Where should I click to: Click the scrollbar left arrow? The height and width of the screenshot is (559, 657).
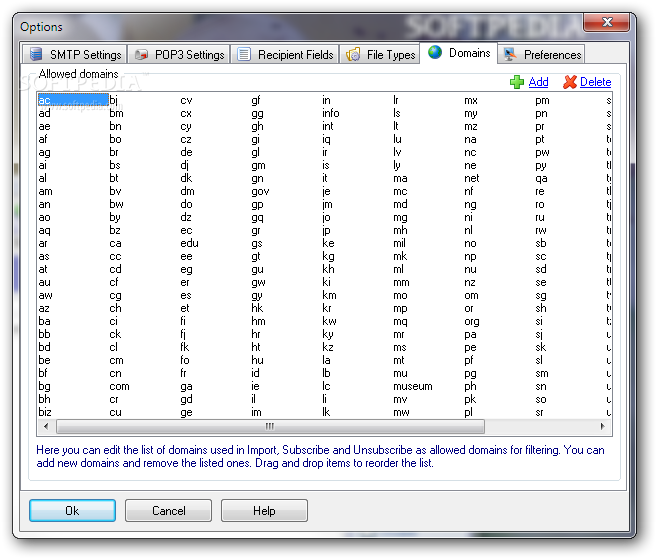(x=46, y=426)
